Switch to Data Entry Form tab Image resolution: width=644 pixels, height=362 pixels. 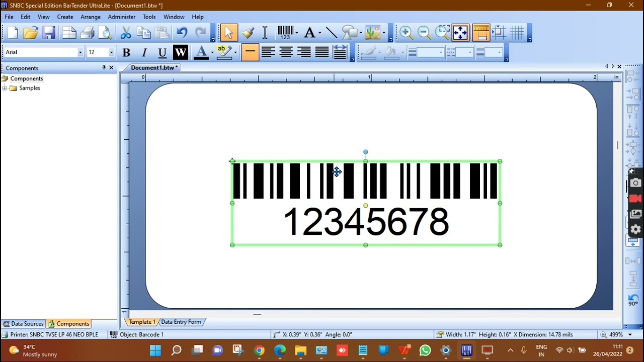click(181, 322)
